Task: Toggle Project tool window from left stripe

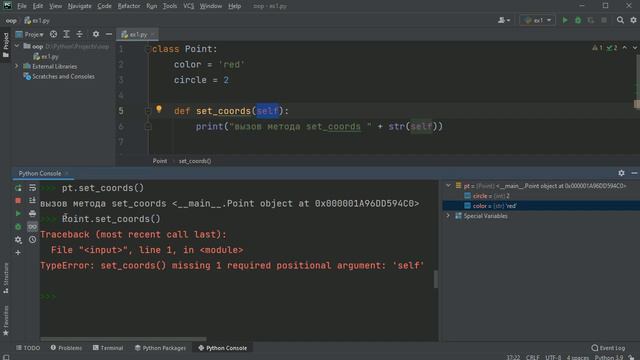Action: [6, 45]
